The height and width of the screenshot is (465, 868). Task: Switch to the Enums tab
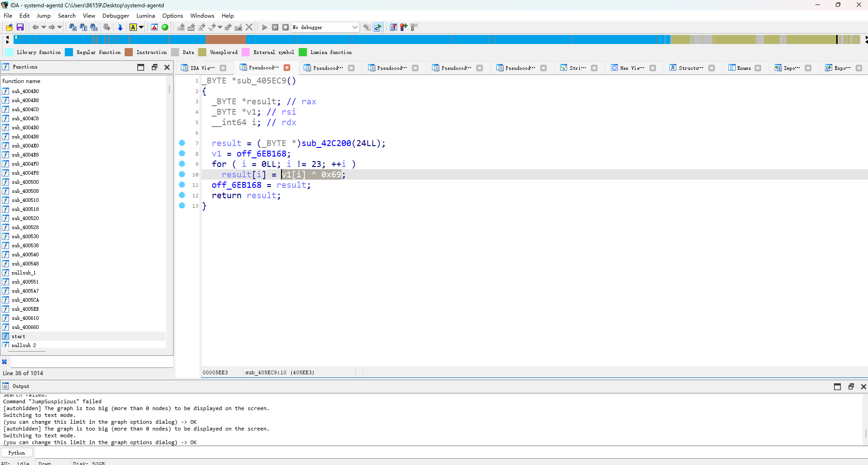pos(744,68)
